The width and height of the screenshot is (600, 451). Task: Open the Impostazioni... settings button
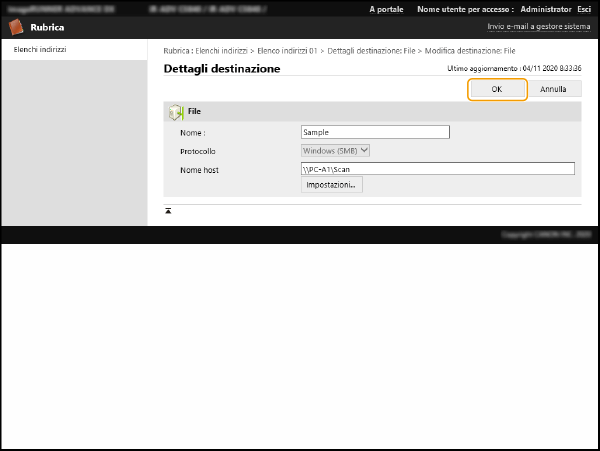pos(332,185)
